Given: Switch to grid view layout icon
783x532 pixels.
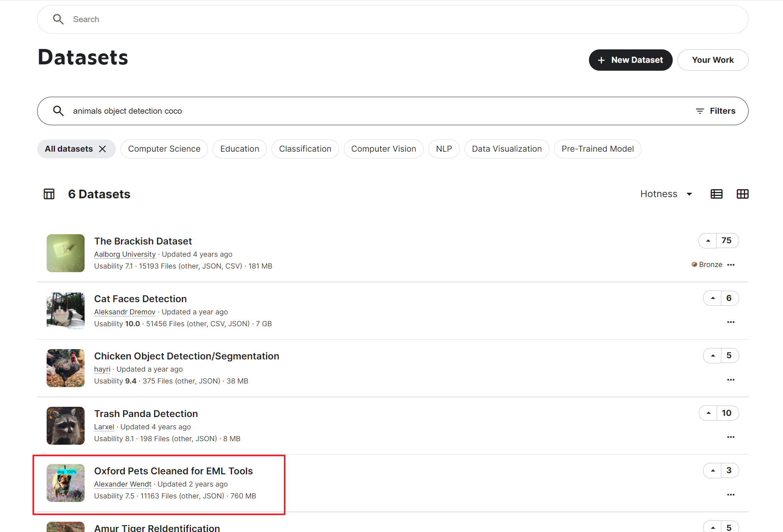Looking at the screenshot, I should (742, 194).
